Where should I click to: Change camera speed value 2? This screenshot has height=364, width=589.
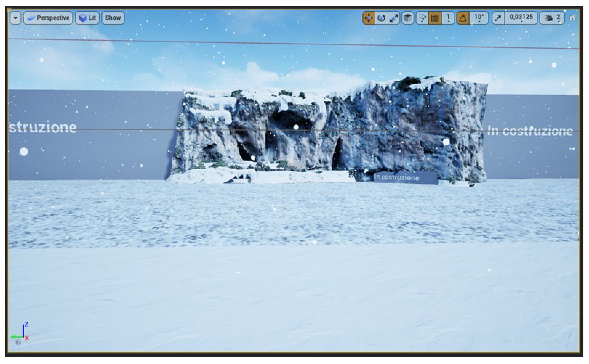558,18
